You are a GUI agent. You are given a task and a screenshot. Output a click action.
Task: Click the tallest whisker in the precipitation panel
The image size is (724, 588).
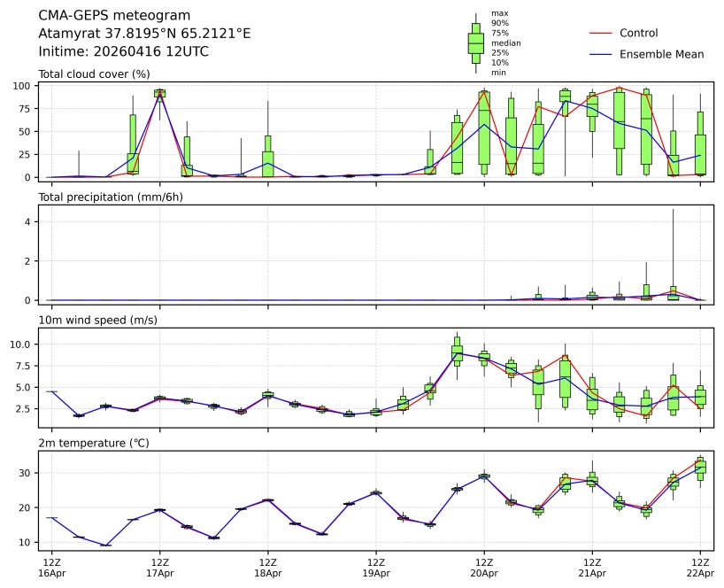click(674, 248)
